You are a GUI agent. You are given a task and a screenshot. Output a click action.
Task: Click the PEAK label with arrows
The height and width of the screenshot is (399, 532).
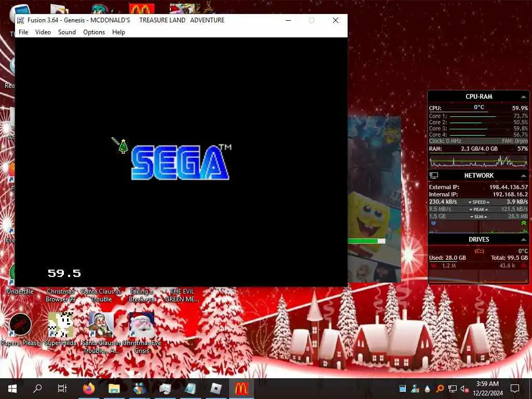(478, 209)
